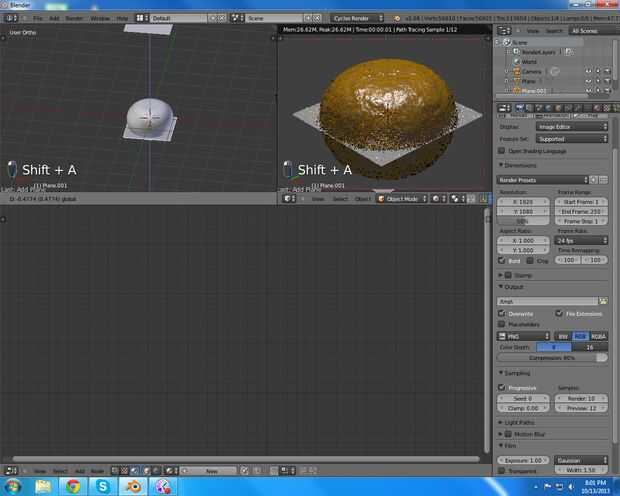Screen dimensions: 620x496
Task: Click the output path field showing /tmp\
Action: click(547, 301)
